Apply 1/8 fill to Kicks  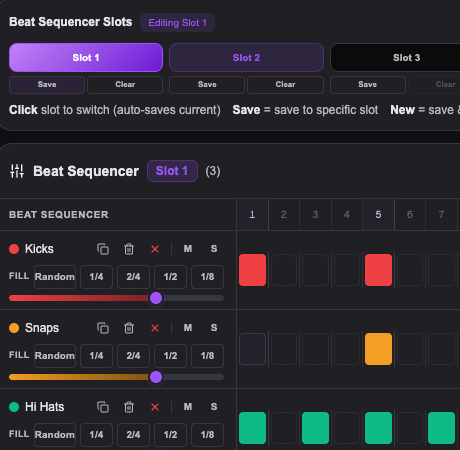click(207, 277)
